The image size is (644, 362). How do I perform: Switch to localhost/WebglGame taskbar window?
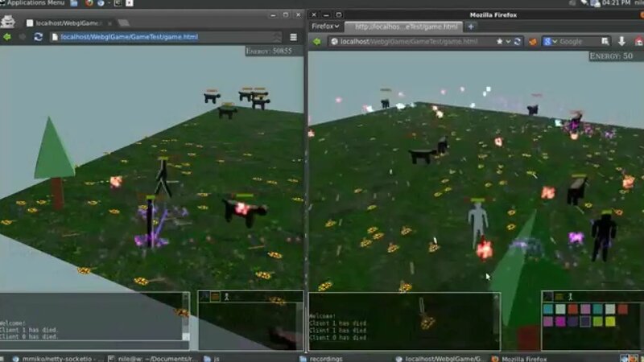click(x=440, y=359)
